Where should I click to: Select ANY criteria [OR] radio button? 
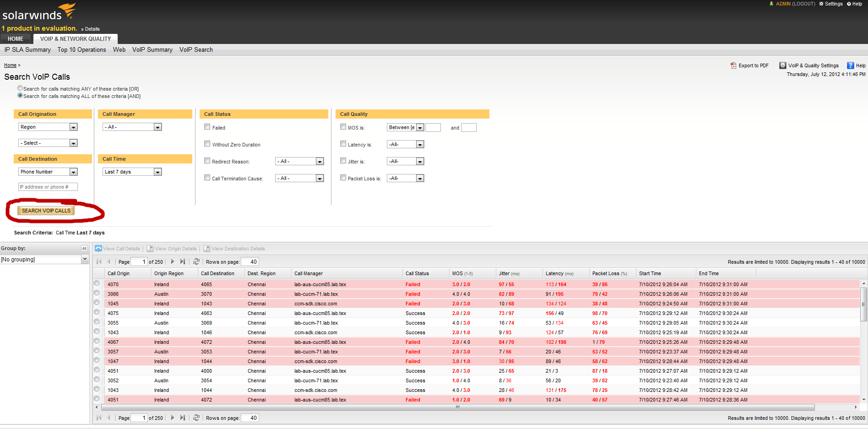20,88
